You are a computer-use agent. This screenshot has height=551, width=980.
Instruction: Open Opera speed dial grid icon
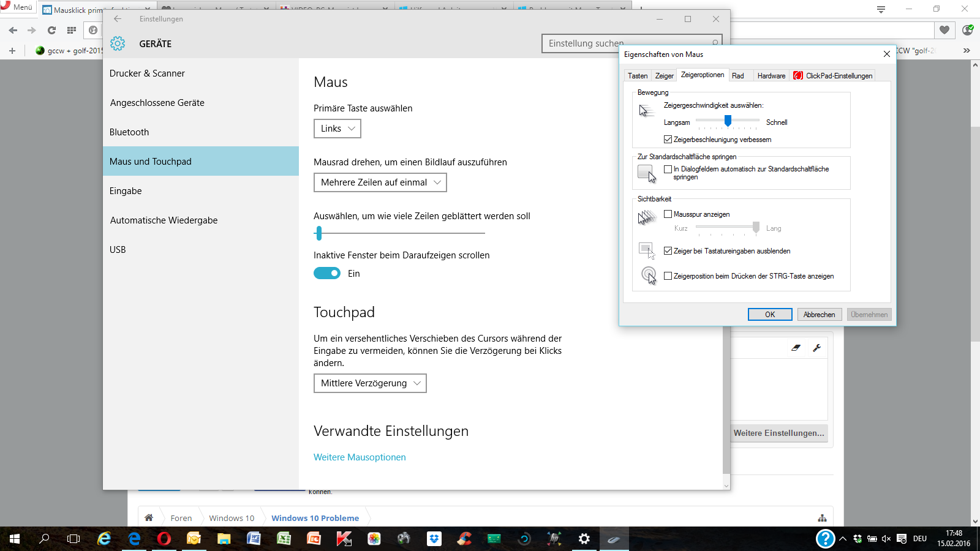click(x=72, y=30)
